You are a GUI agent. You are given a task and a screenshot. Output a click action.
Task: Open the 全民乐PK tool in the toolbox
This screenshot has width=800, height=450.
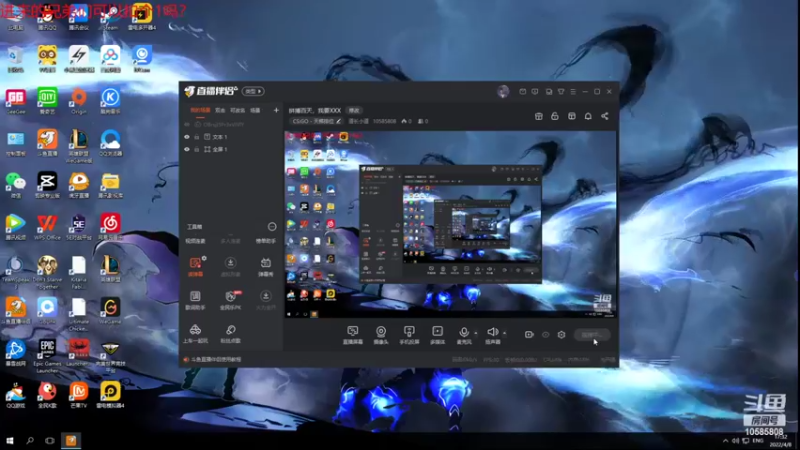point(231,301)
